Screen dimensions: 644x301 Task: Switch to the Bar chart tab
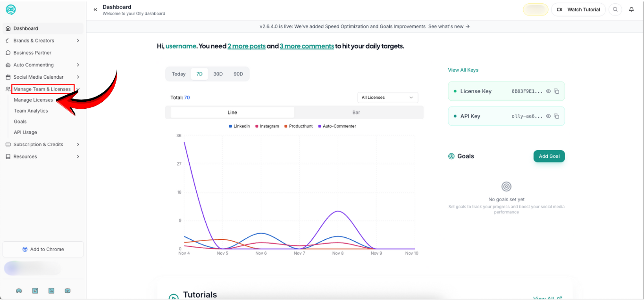click(356, 113)
